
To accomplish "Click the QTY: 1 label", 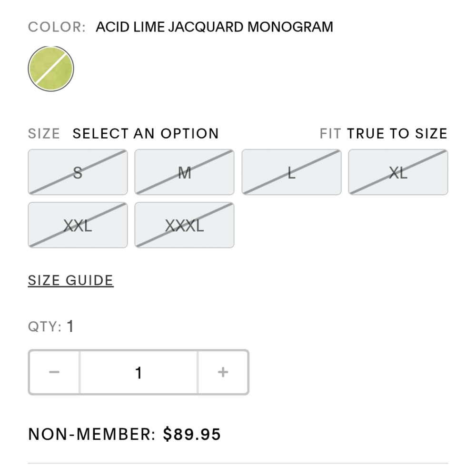I will point(51,327).
